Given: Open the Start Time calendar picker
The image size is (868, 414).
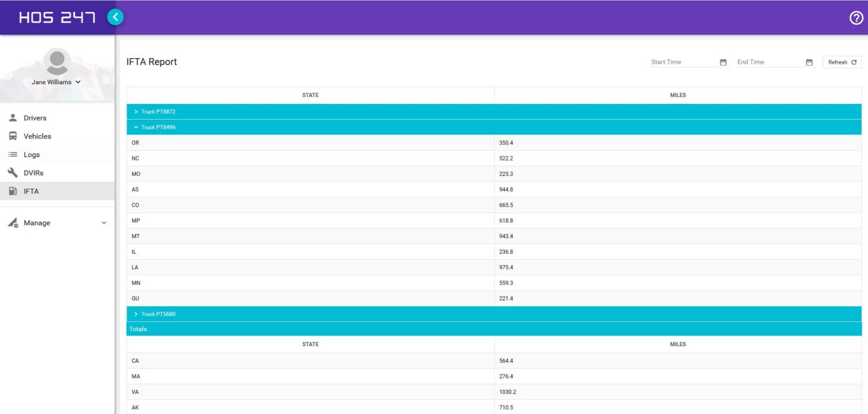Looking at the screenshot, I should tap(723, 62).
